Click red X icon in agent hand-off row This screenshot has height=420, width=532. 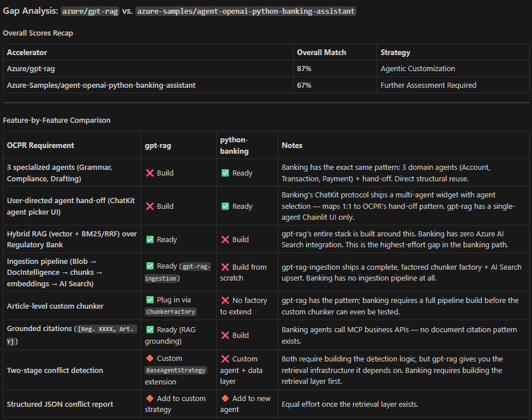coord(150,206)
